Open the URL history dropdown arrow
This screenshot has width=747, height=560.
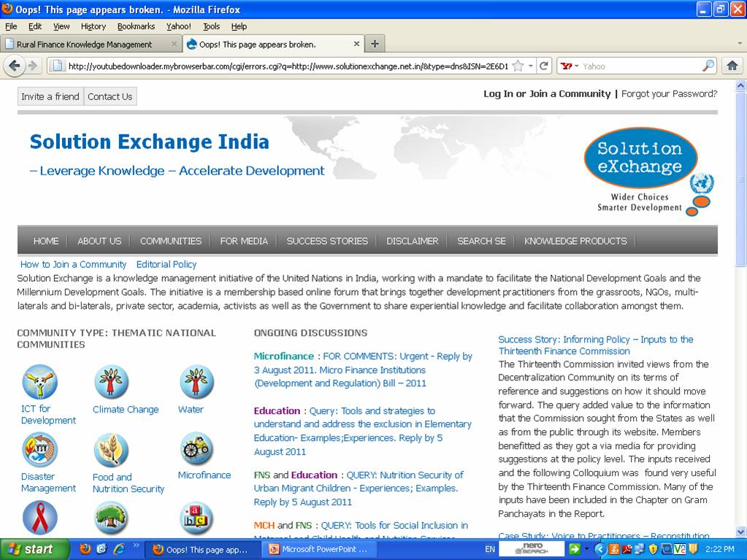click(x=530, y=66)
